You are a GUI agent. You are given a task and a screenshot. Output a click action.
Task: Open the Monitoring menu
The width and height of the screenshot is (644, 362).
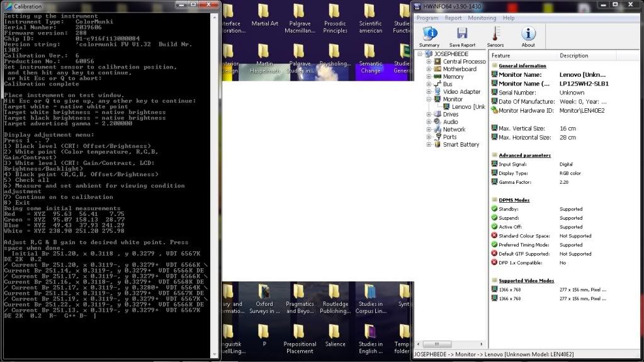point(482,18)
